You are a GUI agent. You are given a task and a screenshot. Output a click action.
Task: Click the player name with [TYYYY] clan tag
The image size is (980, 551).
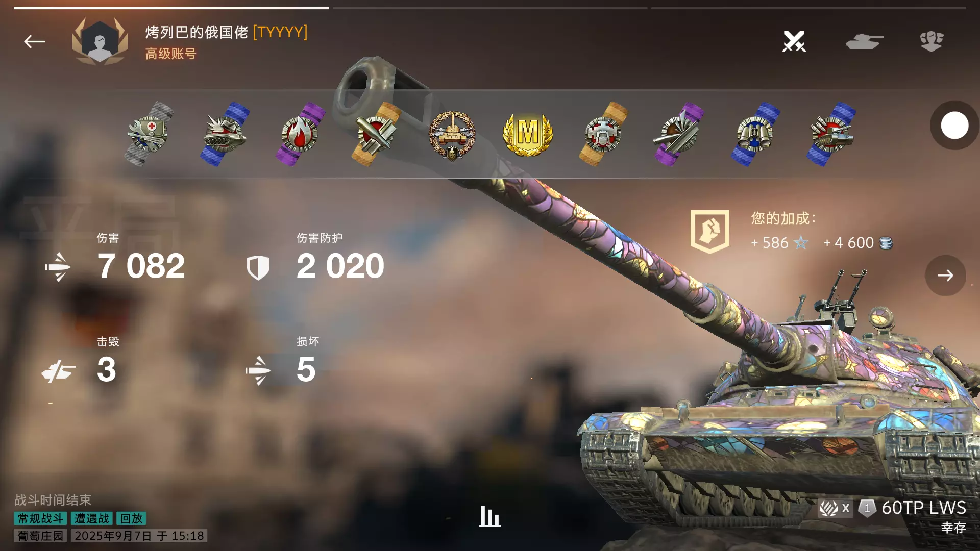click(226, 32)
